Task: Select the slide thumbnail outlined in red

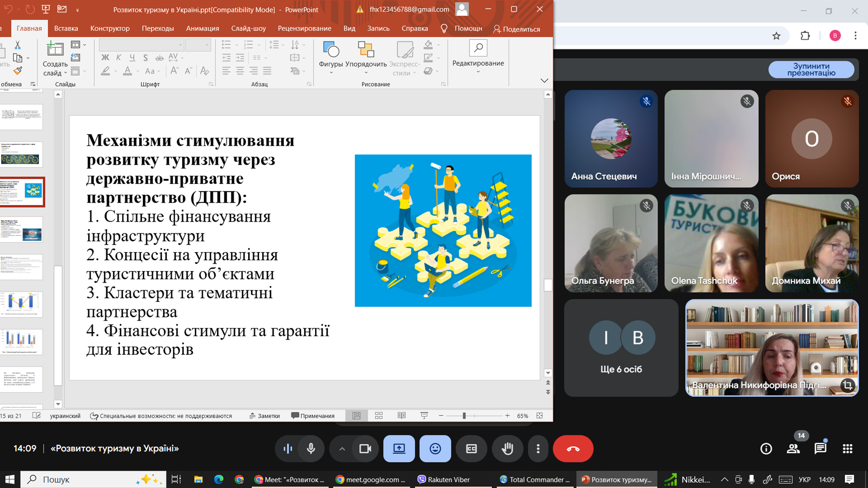Action: point(23,192)
